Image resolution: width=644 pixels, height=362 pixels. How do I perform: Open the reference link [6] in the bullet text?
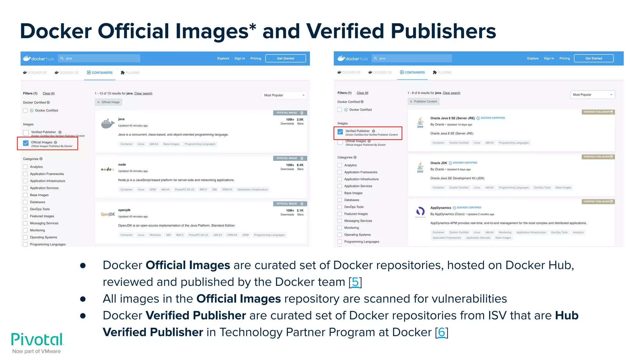[441, 332]
